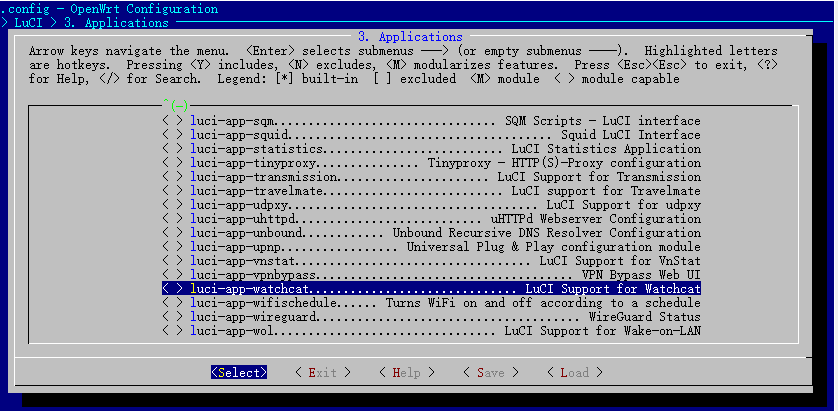Click the green ^(-) scroll-up indicator
838x411 pixels.
(x=176, y=104)
